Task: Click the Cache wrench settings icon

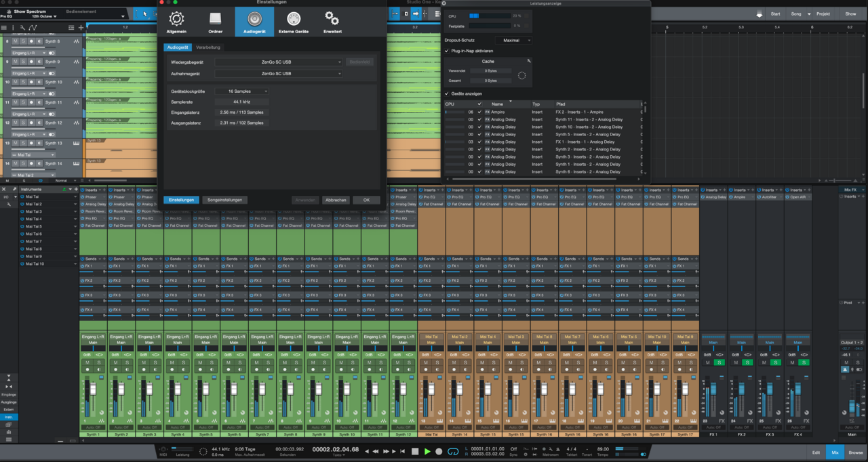Action: (529, 61)
